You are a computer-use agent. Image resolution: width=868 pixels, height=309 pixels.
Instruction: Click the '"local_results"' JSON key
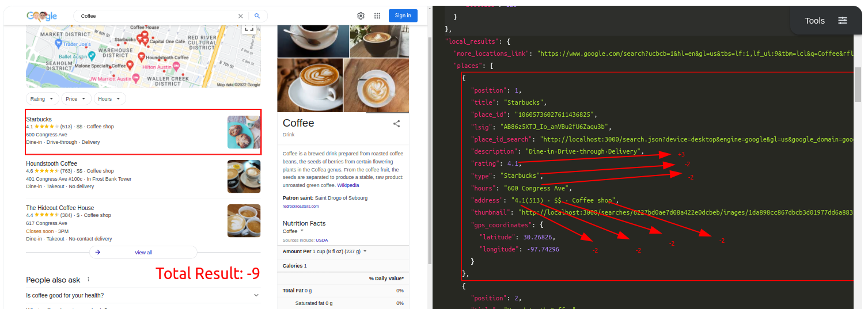471,41
